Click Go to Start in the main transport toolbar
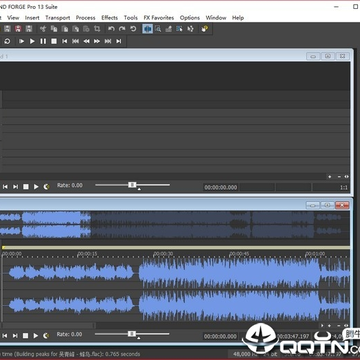This screenshot has width=360, height=360. pyautogui.click(x=65, y=41)
